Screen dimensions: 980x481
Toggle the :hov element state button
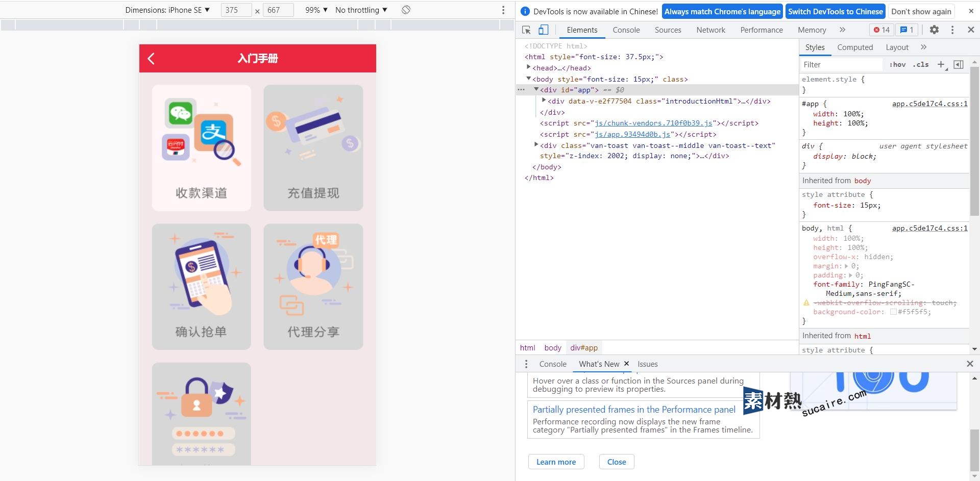tap(897, 65)
